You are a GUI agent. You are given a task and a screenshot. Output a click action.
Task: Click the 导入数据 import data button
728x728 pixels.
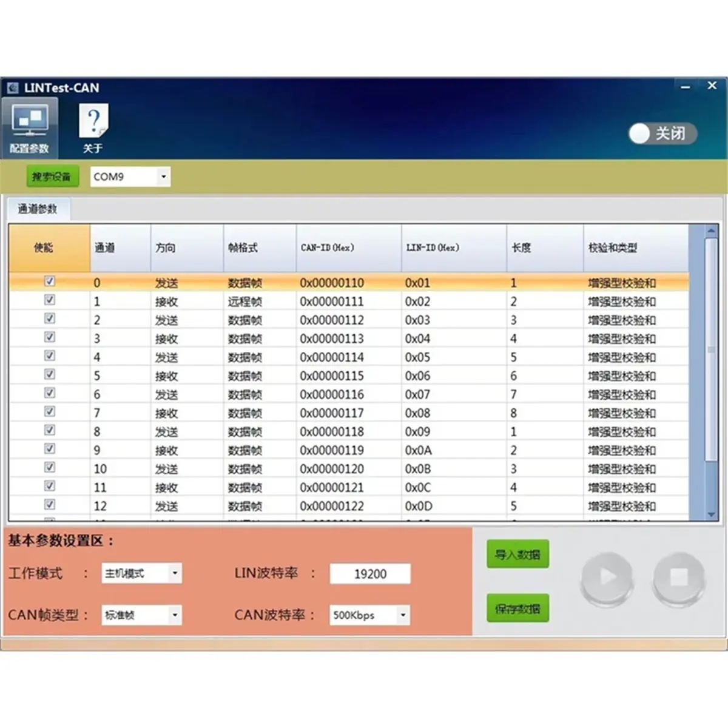517,554
